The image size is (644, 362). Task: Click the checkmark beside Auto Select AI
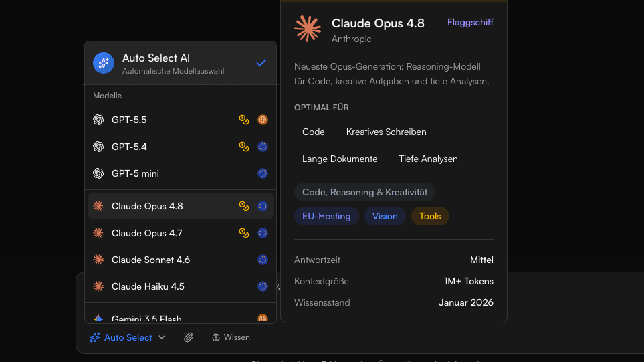pos(261,63)
